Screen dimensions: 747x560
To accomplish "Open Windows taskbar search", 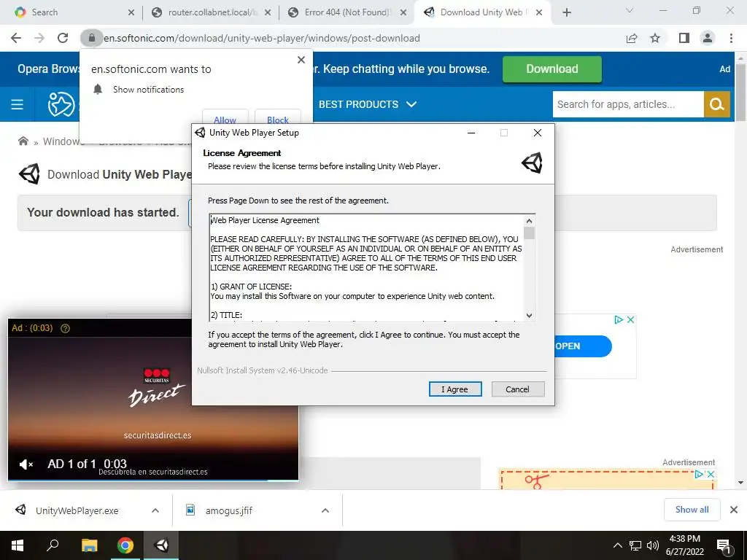I will (53, 545).
